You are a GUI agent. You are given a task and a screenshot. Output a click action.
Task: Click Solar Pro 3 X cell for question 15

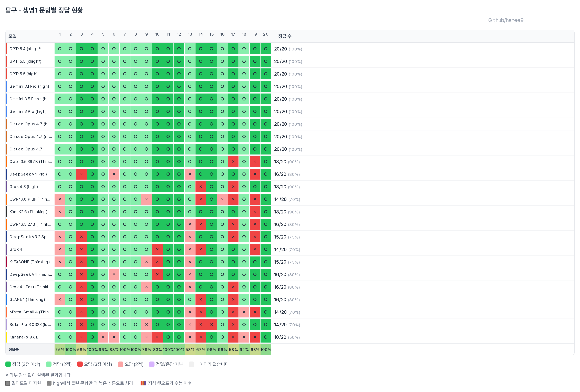pyautogui.click(x=211, y=324)
